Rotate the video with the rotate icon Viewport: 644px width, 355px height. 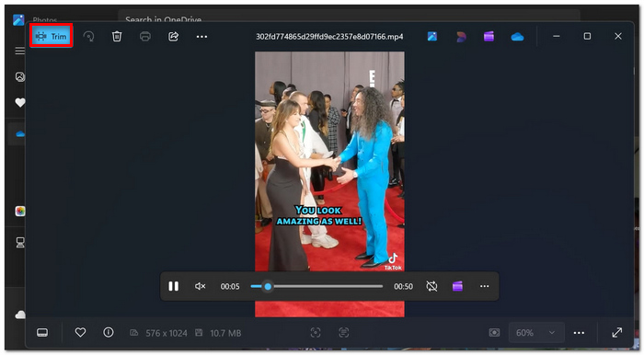88,37
